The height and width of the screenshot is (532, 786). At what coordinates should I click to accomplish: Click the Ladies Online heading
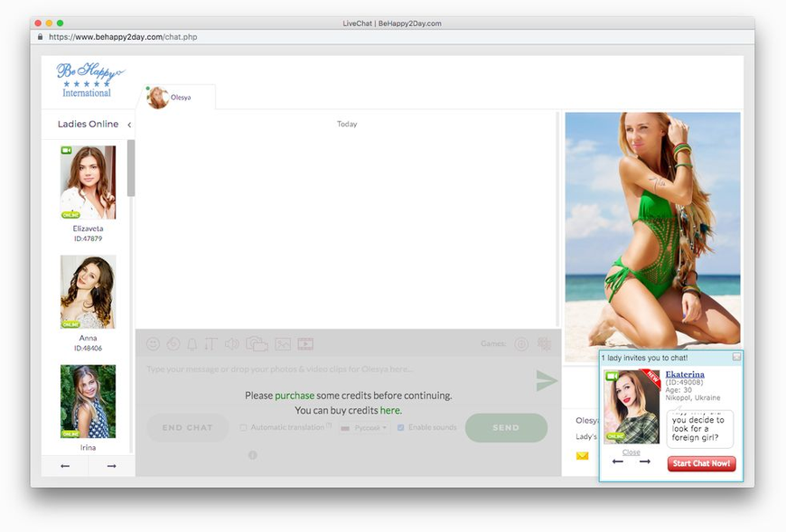point(88,124)
